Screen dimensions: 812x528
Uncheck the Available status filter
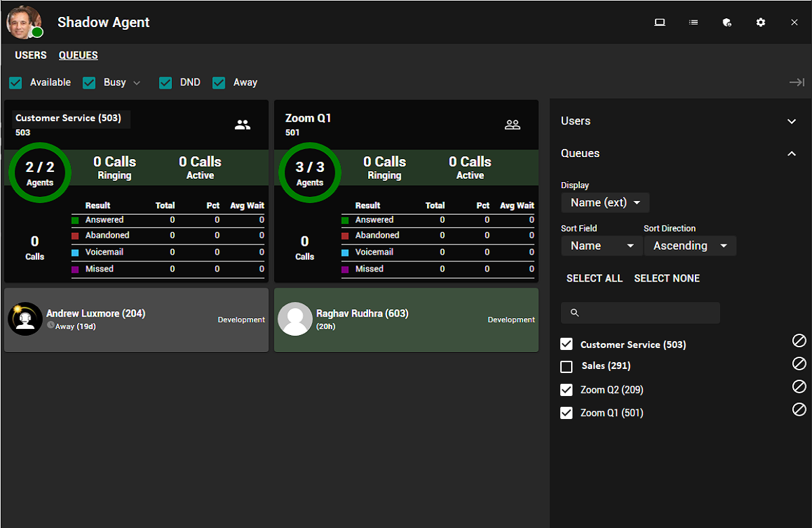[16, 83]
